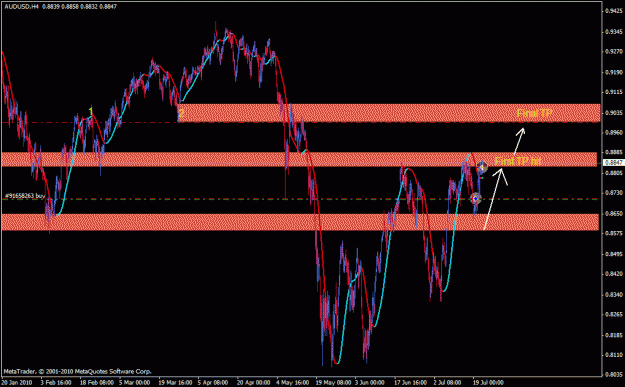
Task: Click the yellow '1' wave label
Action: pos(91,111)
